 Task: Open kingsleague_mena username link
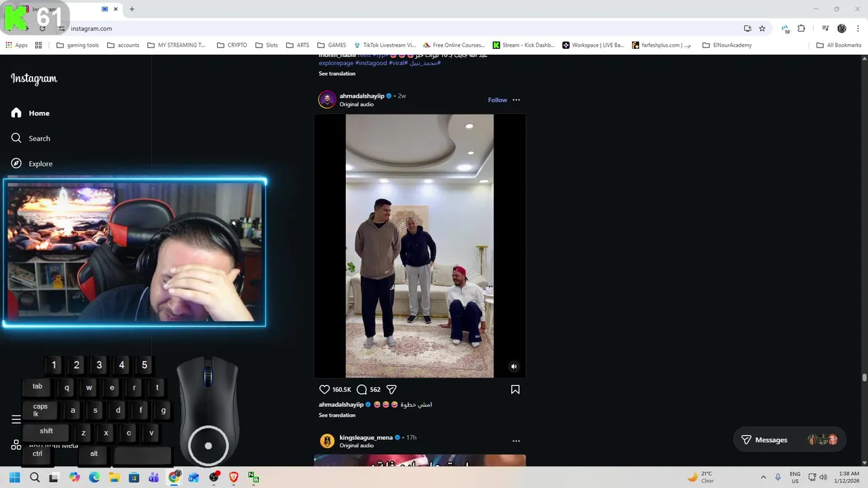pos(366,438)
